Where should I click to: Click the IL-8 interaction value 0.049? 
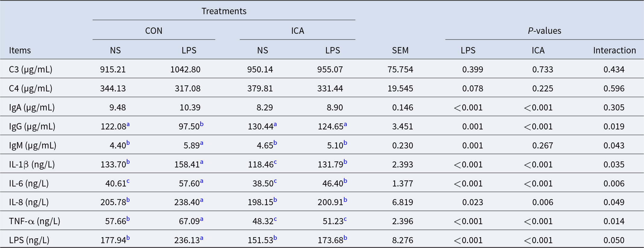pos(614,202)
